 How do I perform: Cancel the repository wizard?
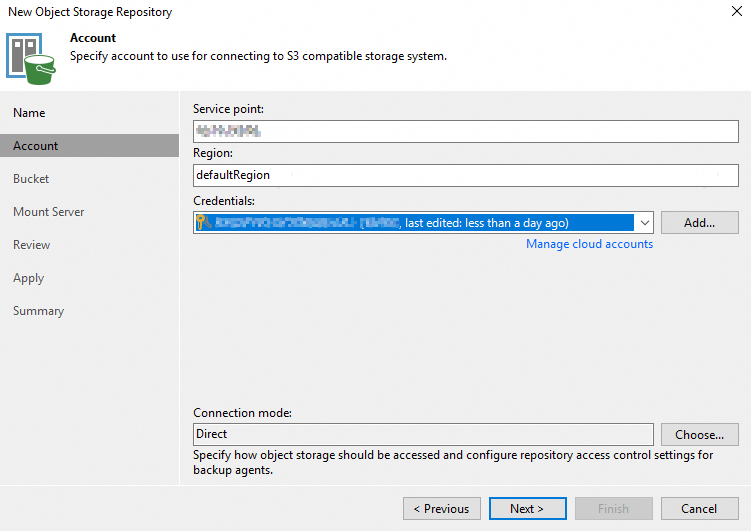(x=700, y=509)
